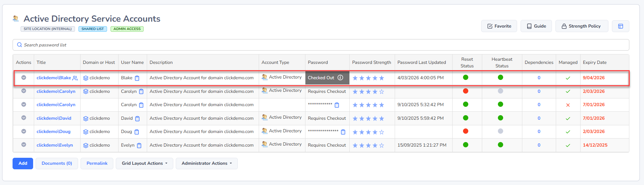Open the Actions chevron for clickdemo\Blake
Image resolution: width=644 pixels, height=185 pixels.
pyautogui.click(x=24, y=78)
